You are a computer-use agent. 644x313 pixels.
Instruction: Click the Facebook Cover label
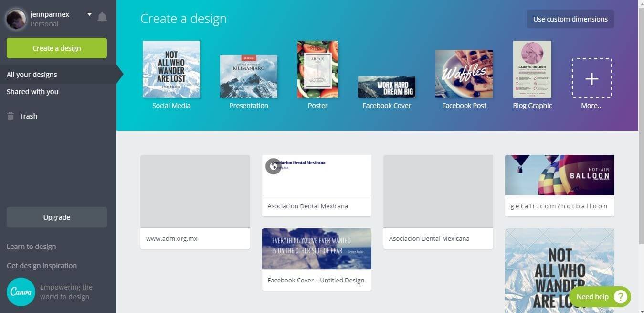[x=387, y=106]
